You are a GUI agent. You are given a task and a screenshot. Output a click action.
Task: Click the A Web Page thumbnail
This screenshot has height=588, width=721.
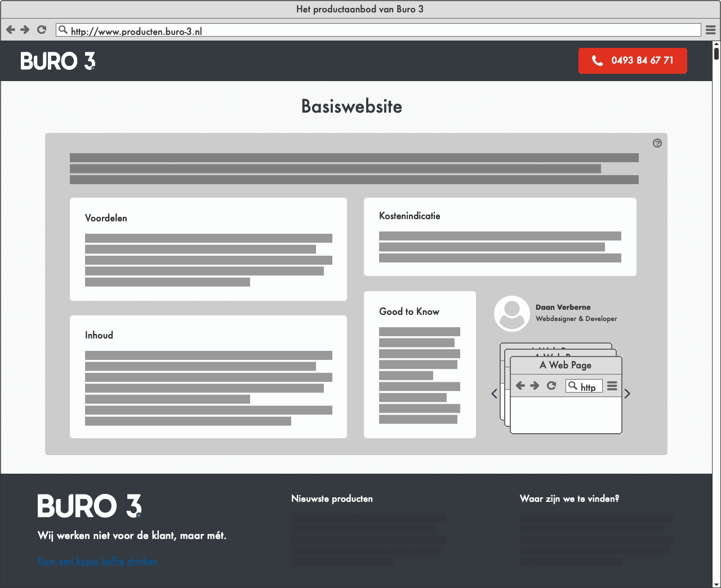tap(566, 394)
